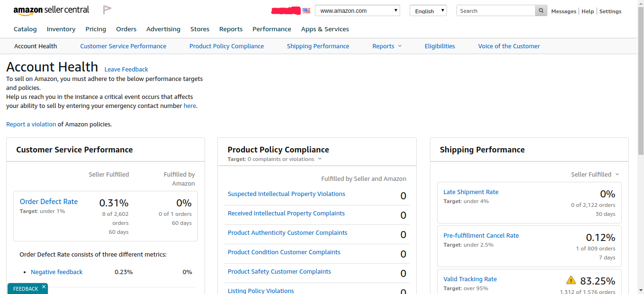Click the Leave Feedback link
The width and height of the screenshot is (644, 294).
coord(126,69)
